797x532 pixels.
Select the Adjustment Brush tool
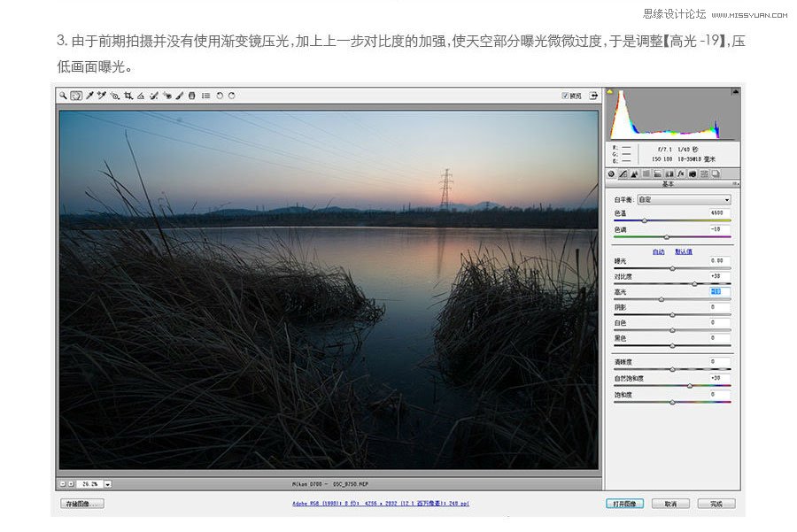pos(180,96)
